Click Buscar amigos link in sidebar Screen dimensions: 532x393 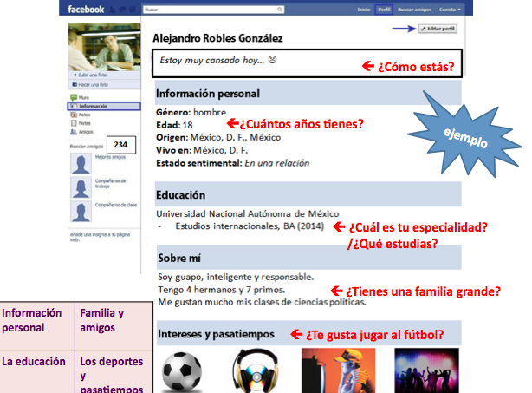point(87,147)
